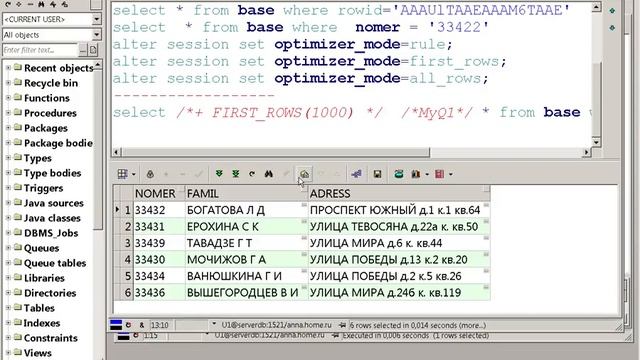Expand the Recycle bin node
Image resolution: width=640 pixels, height=360 pixels.
point(8,83)
